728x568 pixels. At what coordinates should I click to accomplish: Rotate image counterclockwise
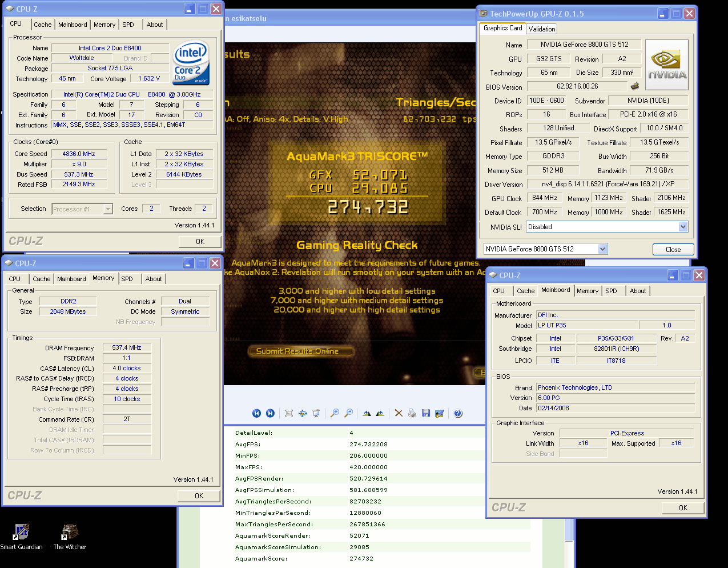380,413
